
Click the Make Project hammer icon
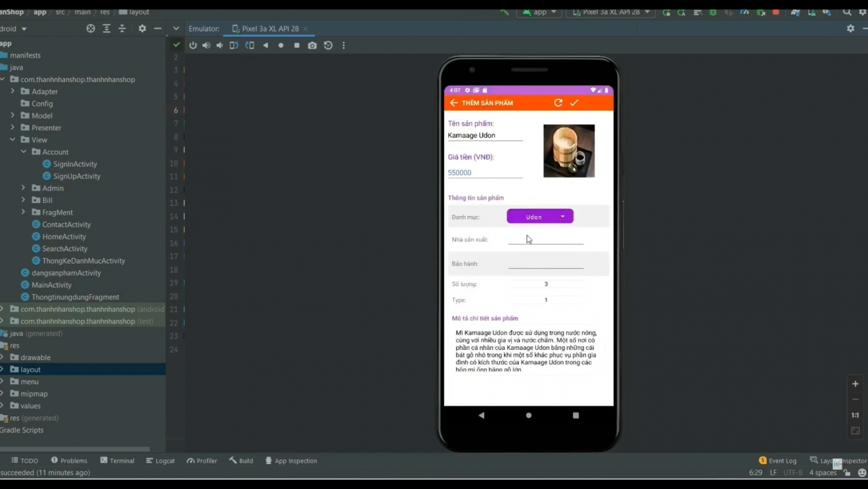505,12
